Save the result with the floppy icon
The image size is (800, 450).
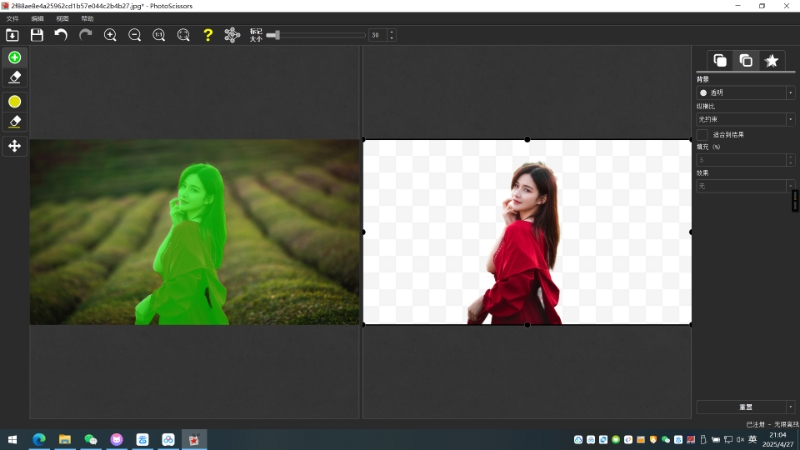click(x=37, y=35)
